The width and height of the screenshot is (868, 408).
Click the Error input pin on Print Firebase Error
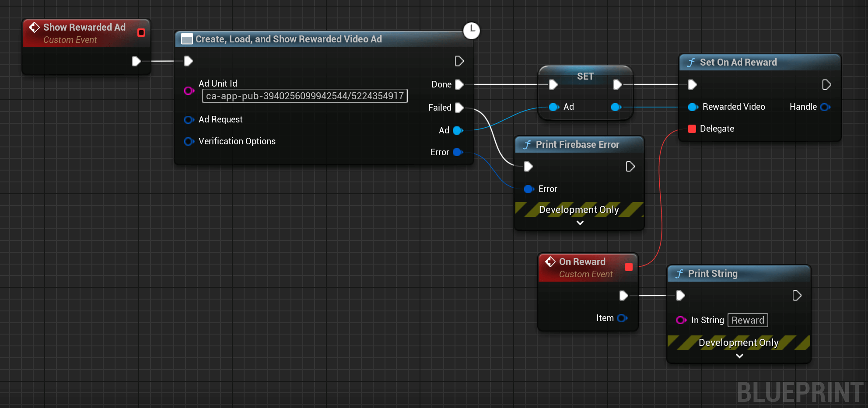click(x=529, y=189)
